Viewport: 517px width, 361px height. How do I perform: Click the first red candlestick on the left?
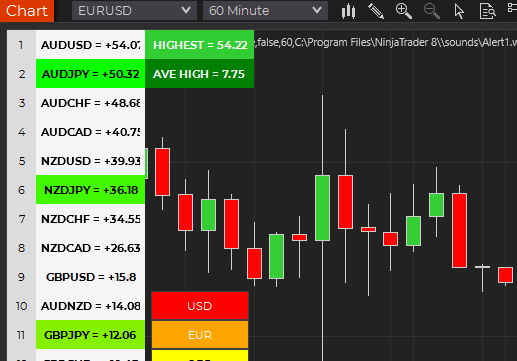(x=162, y=172)
